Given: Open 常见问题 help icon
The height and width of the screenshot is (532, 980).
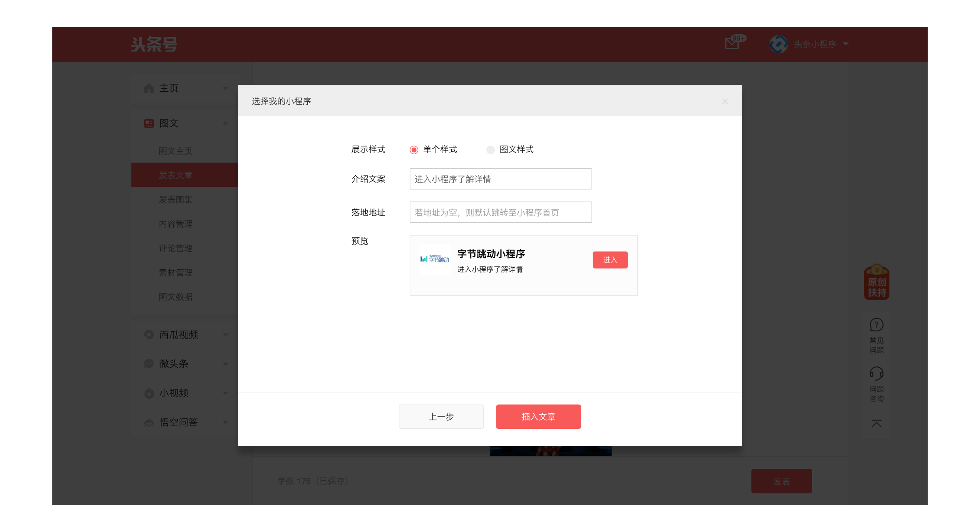Looking at the screenshot, I should [x=876, y=325].
